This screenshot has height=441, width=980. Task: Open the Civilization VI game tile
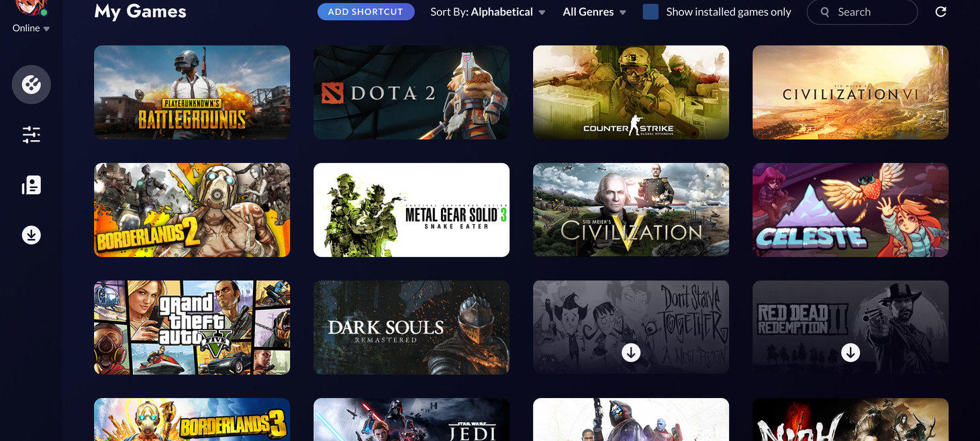tap(850, 93)
